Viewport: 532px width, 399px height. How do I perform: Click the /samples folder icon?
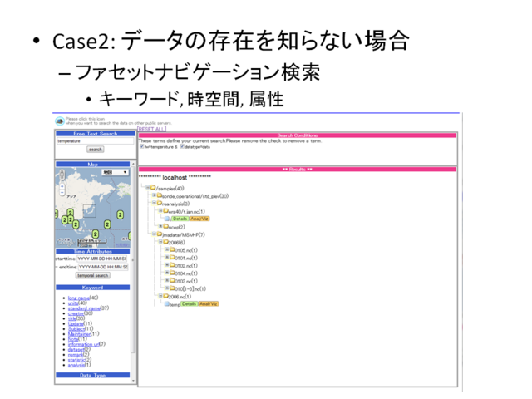154,188
